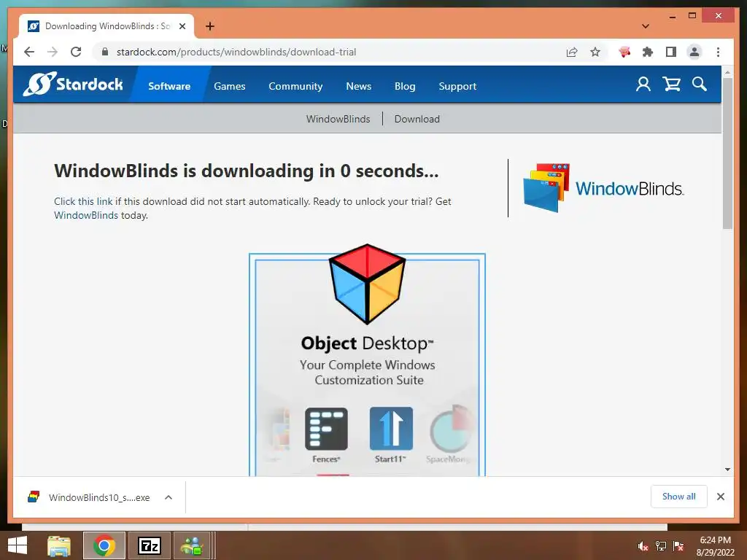Click the Show all downloads button
The image size is (747, 560).
tap(679, 497)
